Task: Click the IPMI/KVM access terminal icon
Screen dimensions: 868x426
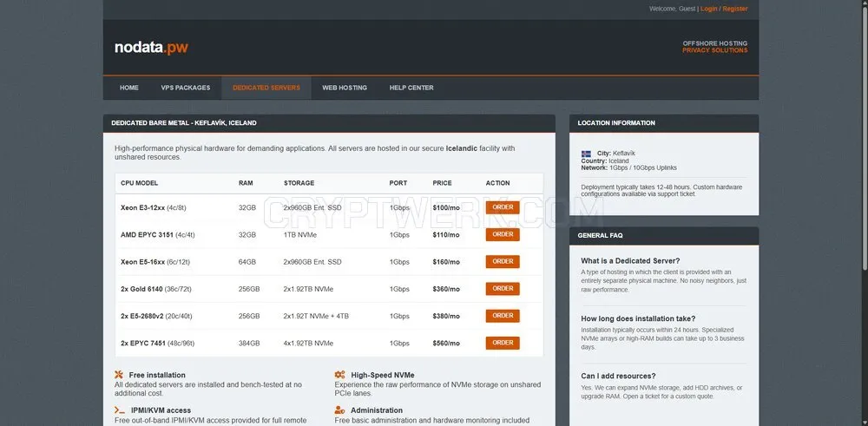Action: pyautogui.click(x=119, y=410)
